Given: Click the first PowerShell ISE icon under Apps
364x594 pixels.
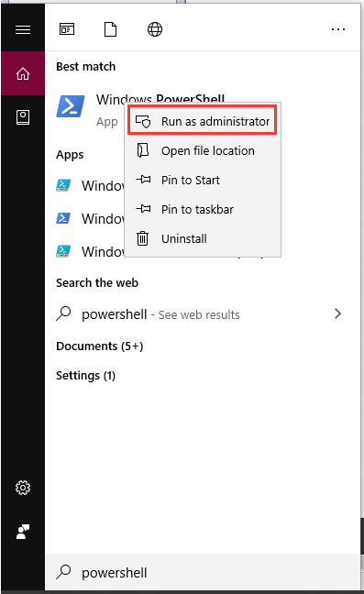Looking at the screenshot, I should [x=63, y=185].
